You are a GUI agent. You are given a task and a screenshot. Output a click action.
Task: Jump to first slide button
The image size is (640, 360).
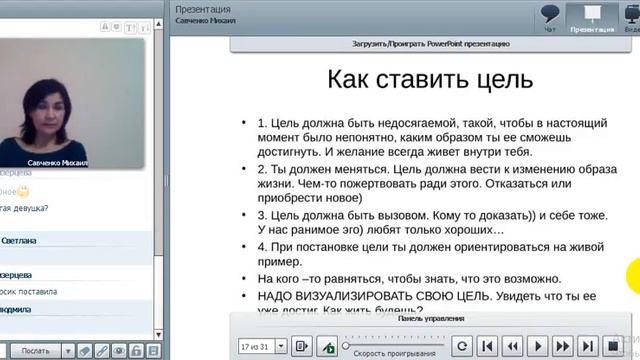(487, 346)
